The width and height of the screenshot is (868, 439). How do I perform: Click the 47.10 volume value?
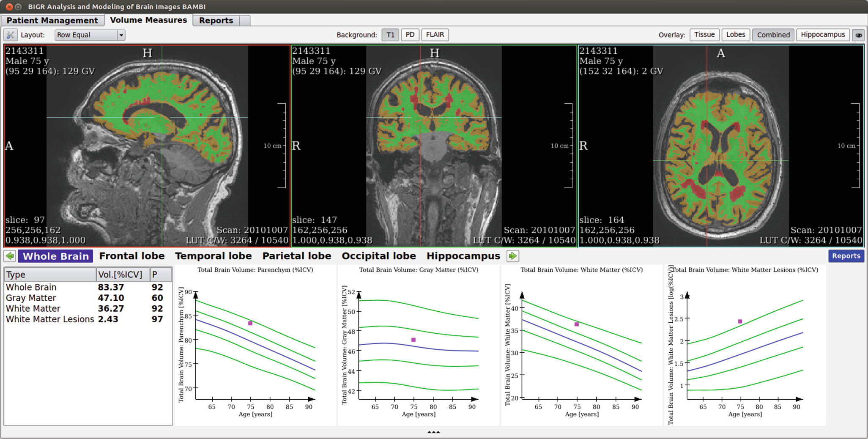click(111, 298)
